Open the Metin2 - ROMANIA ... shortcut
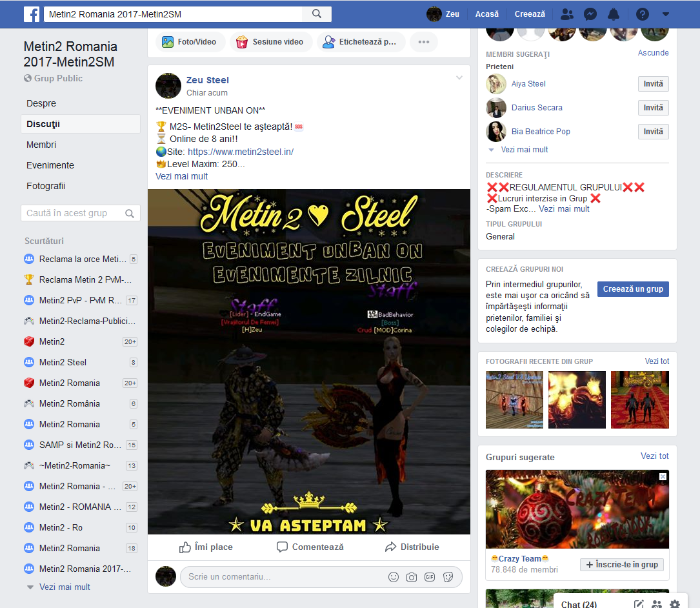 pos(81,507)
